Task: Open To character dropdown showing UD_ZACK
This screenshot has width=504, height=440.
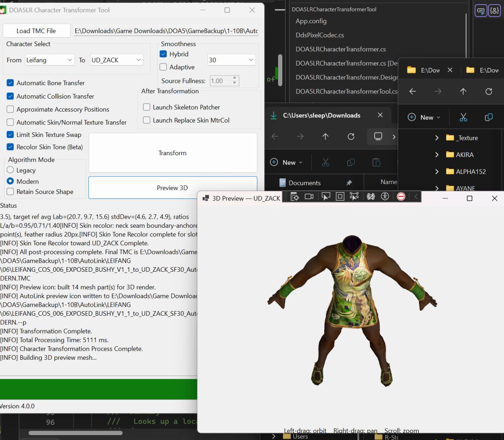Action: point(117,60)
